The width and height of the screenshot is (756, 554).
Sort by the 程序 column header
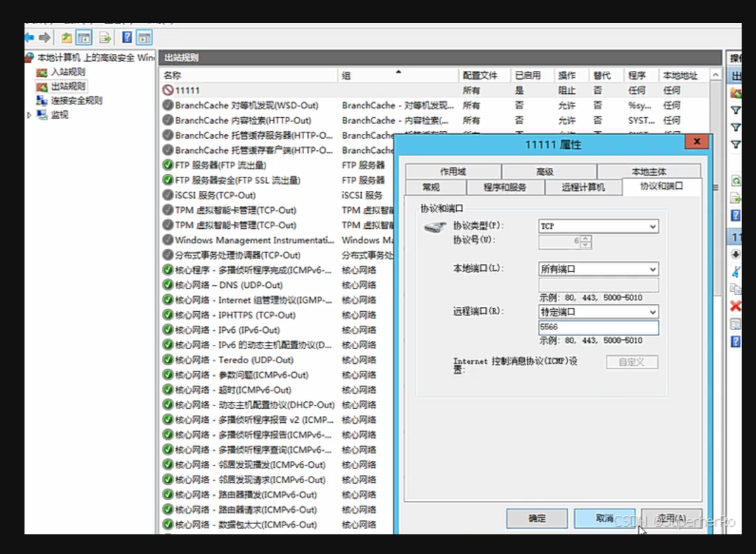point(641,75)
